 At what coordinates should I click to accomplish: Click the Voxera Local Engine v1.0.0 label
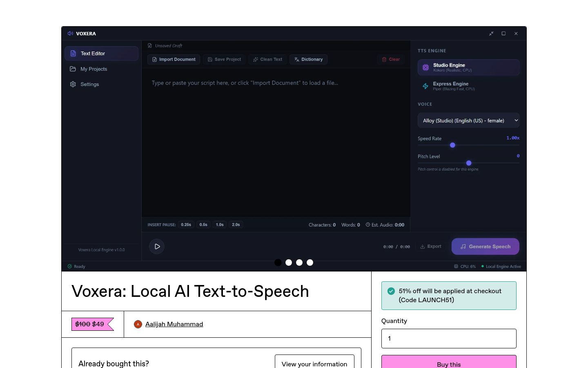point(102,250)
